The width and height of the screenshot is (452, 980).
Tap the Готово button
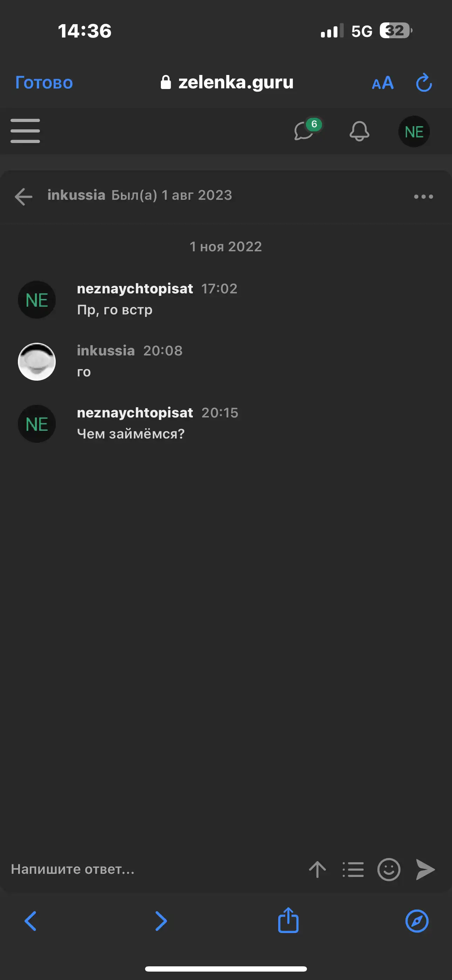tap(44, 83)
